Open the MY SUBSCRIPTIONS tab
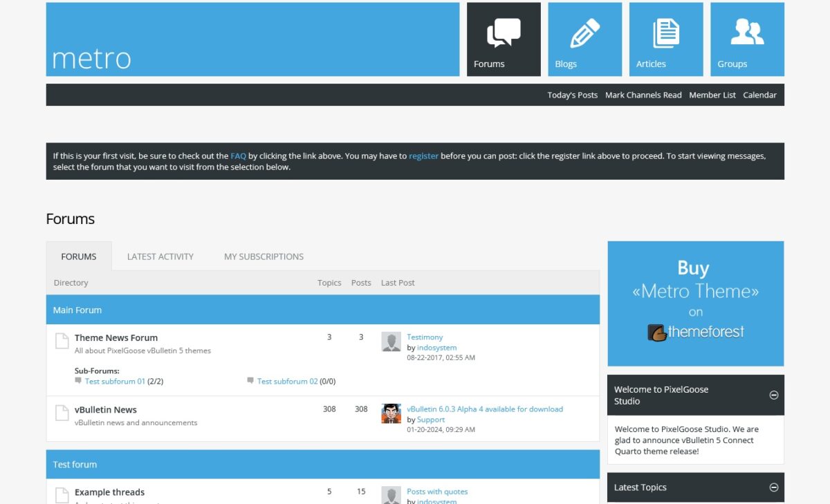 263,256
